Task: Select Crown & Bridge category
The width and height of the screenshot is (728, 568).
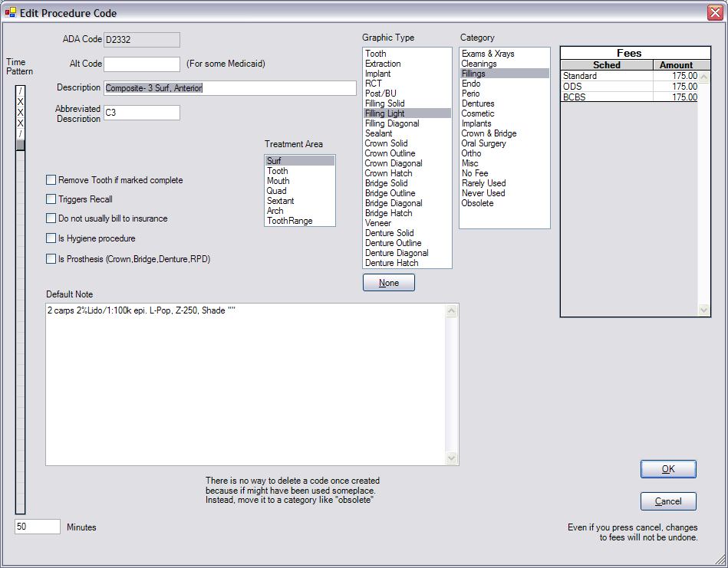Action: coord(504,133)
